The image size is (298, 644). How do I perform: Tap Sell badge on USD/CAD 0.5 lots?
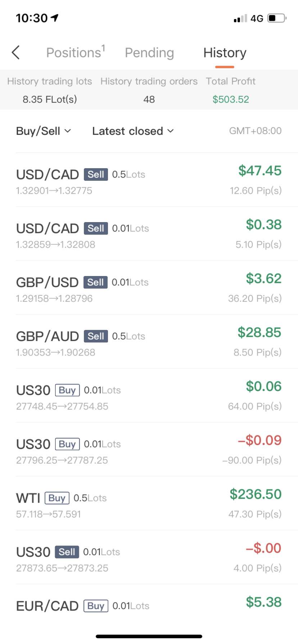click(x=96, y=174)
